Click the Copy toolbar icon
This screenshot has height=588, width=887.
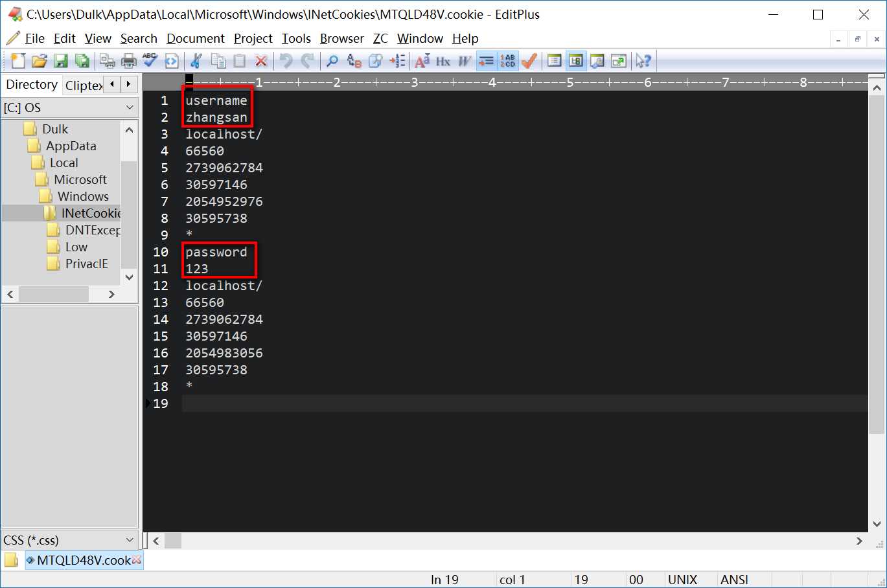coord(218,61)
